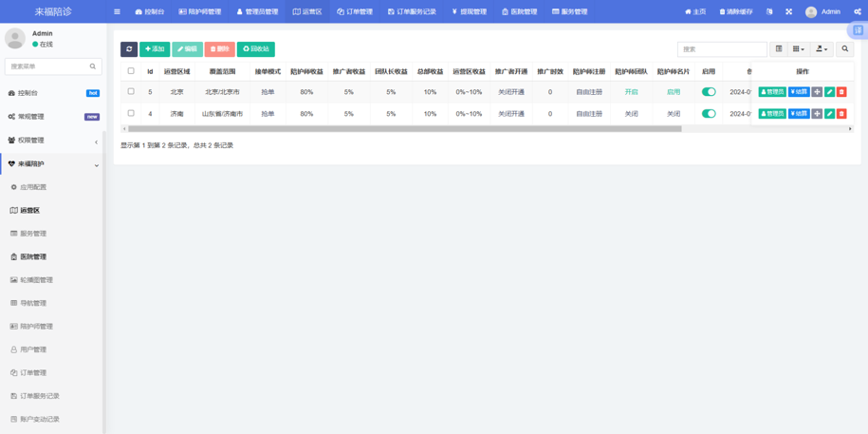This screenshot has width=868, height=434.
Task: Open the column visibility dropdown
Action: 799,48
